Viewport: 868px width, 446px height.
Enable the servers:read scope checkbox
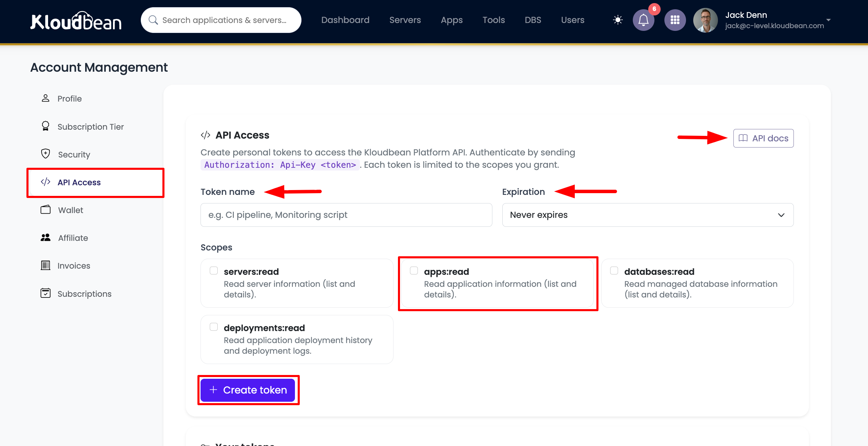[214, 271]
